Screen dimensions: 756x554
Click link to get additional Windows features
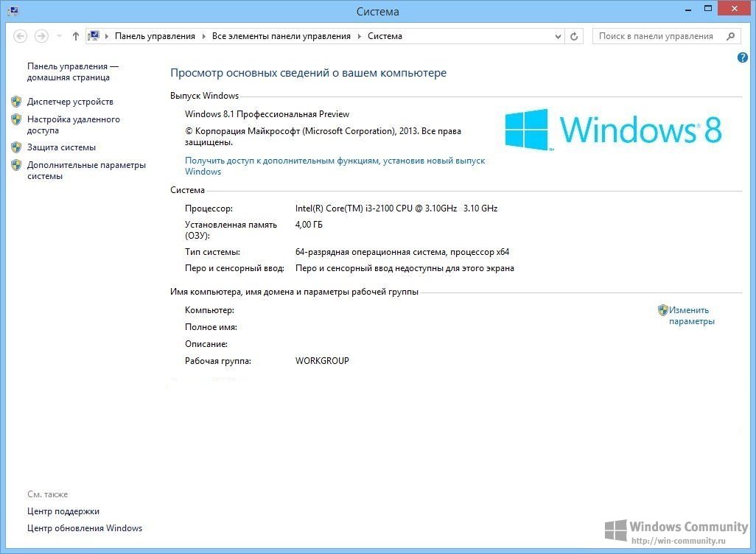pos(335,166)
